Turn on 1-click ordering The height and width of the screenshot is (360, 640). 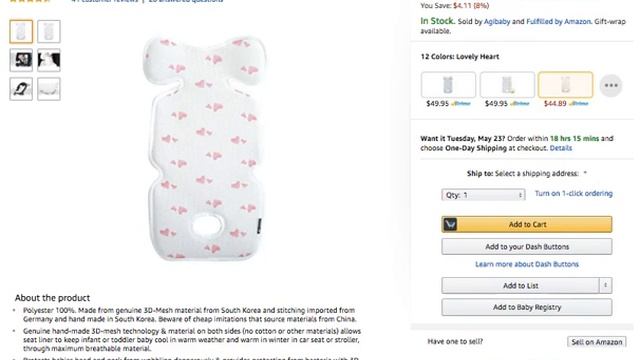click(573, 193)
